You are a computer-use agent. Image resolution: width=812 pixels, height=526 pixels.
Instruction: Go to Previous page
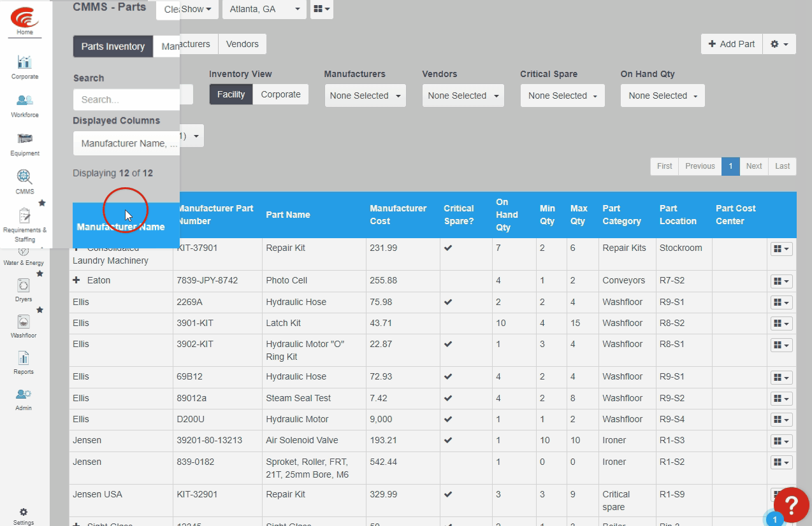tap(700, 166)
